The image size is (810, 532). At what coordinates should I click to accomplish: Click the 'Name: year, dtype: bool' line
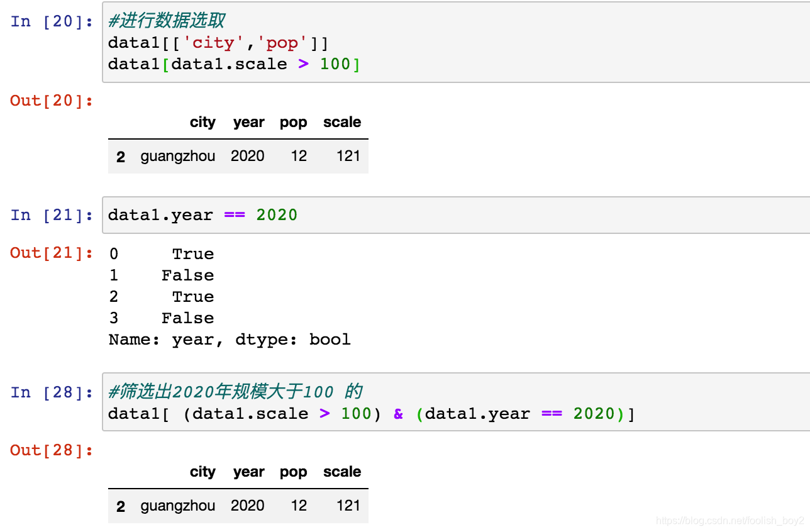pyautogui.click(x=230, y=340)
